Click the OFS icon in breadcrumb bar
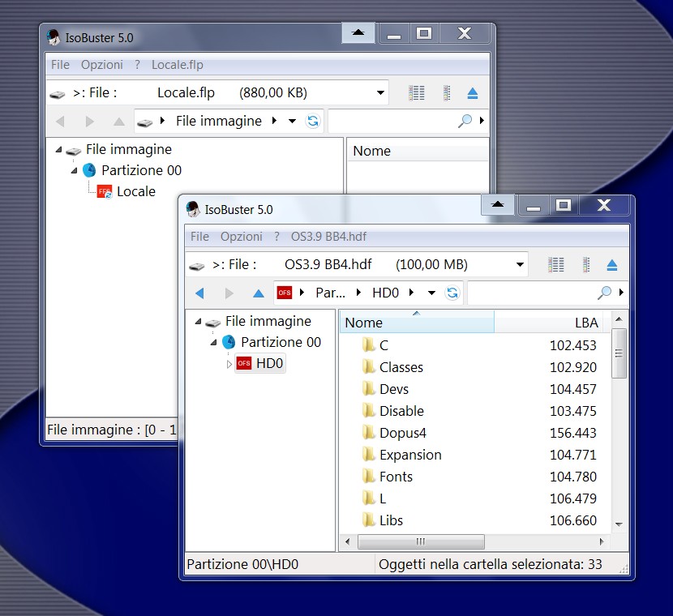 point(285,293)
